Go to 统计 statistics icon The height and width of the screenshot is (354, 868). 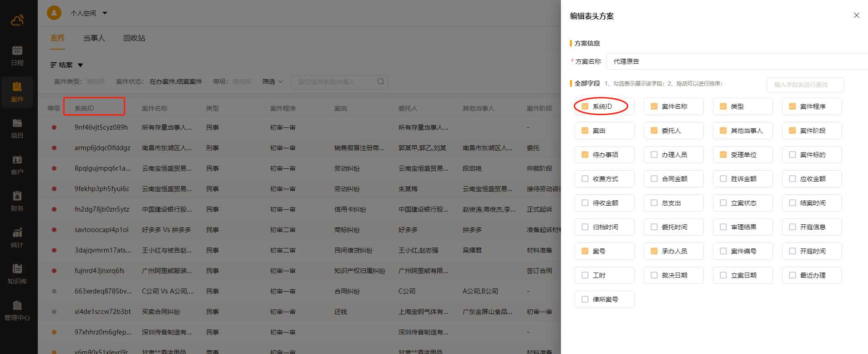click(x=17, y=238)
